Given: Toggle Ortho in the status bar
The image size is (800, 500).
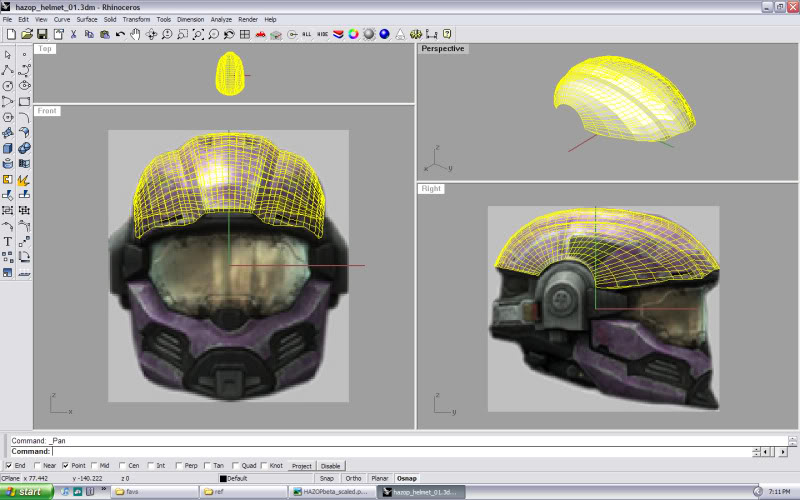Looking at the screenshot, I should click(x=353, y=479).
